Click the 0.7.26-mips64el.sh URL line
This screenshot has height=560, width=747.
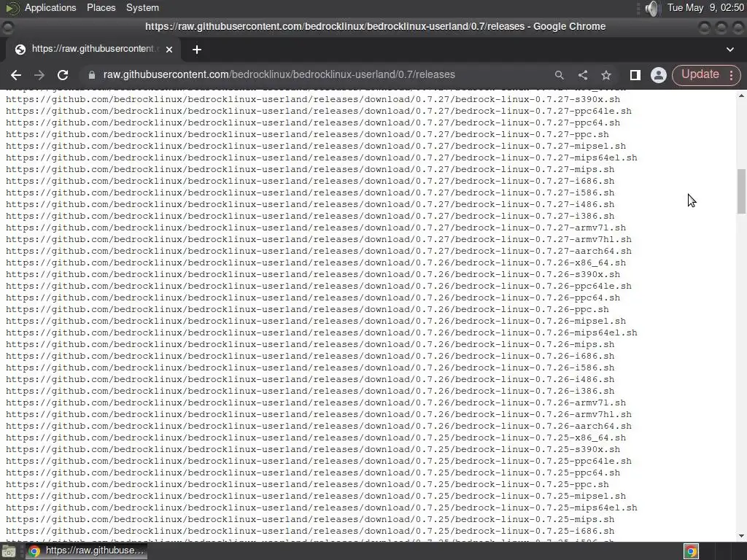pyautogui.click(x=322, y=332)
